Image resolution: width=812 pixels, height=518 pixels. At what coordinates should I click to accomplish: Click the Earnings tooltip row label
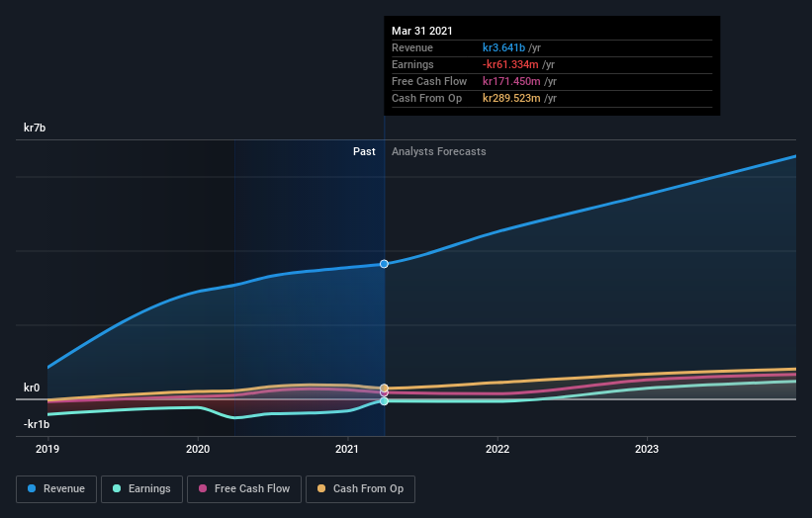point(412,64)
